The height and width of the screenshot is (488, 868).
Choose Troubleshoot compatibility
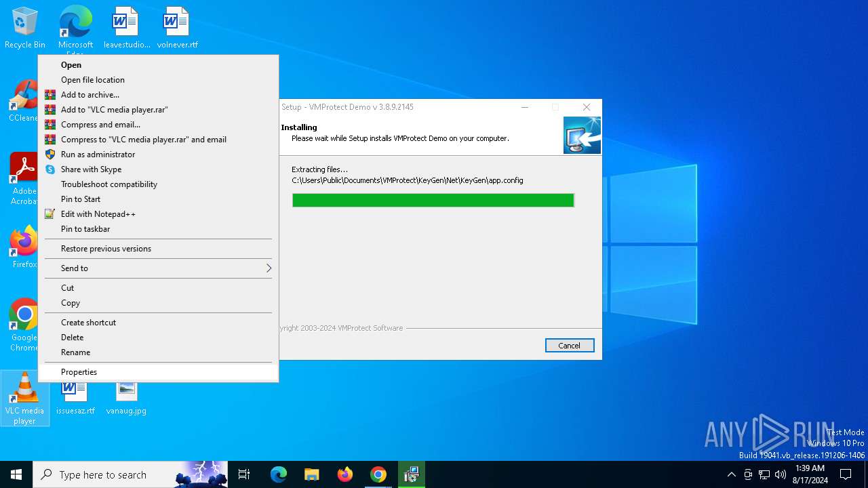coord(158,184)
